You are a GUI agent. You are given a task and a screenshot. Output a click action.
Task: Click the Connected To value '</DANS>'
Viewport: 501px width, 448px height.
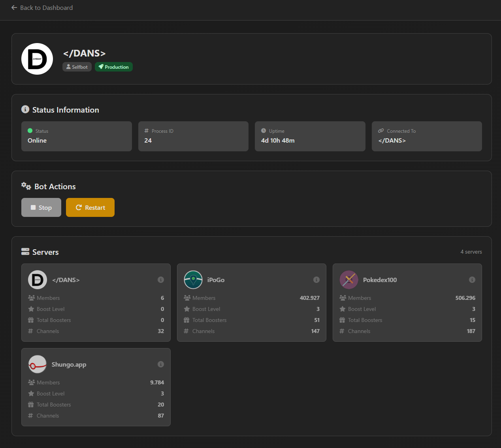392,140
